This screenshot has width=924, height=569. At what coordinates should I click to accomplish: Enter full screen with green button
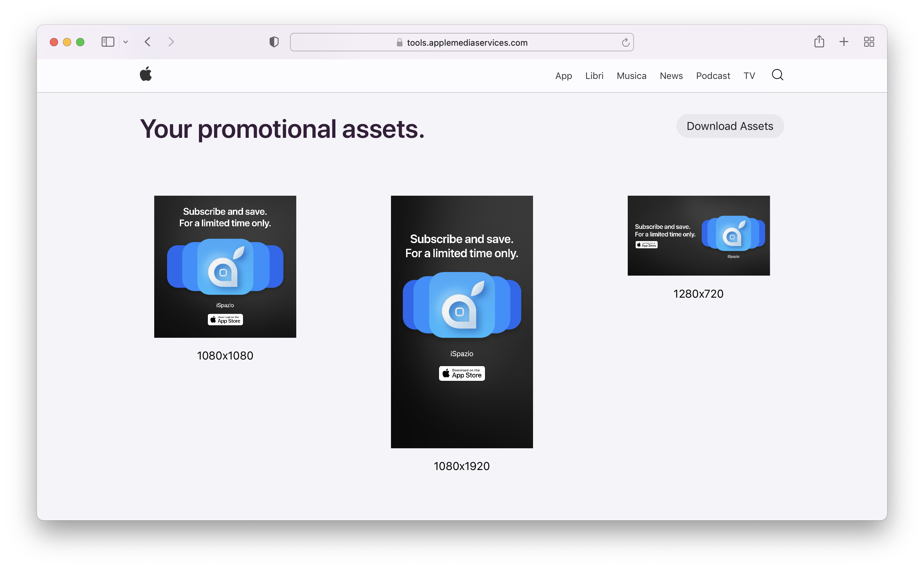(80, 42)
